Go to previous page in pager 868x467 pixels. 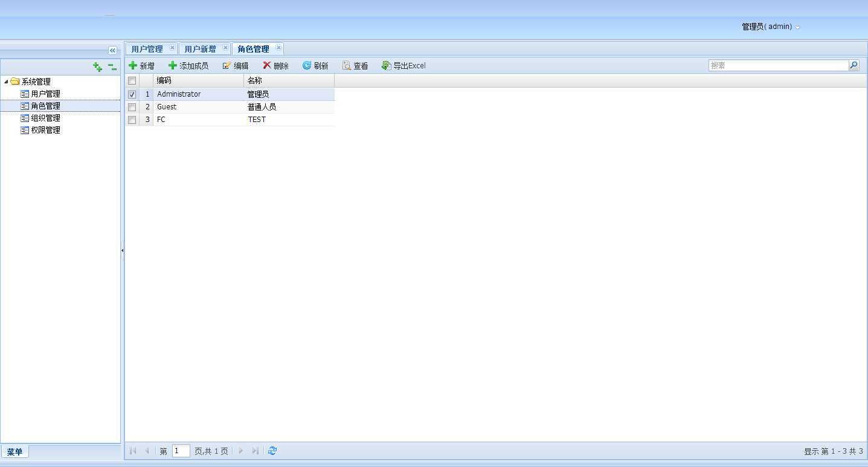(x=147, y=451)
